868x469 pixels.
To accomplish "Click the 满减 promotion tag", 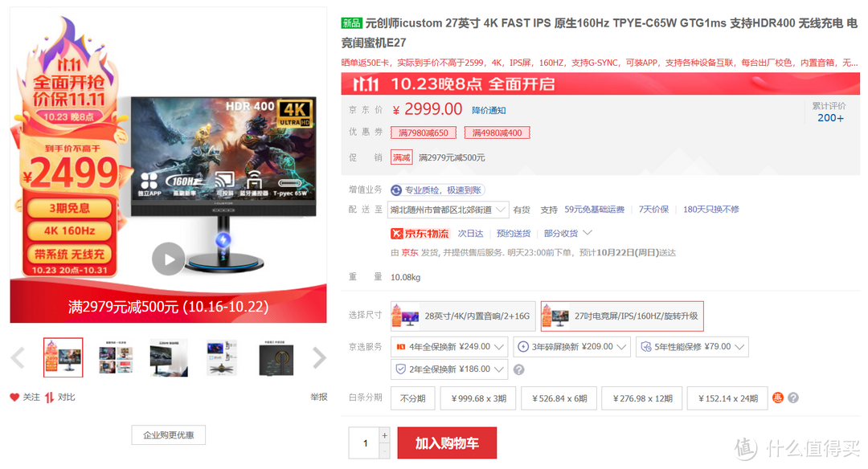I will click(401, 157).
